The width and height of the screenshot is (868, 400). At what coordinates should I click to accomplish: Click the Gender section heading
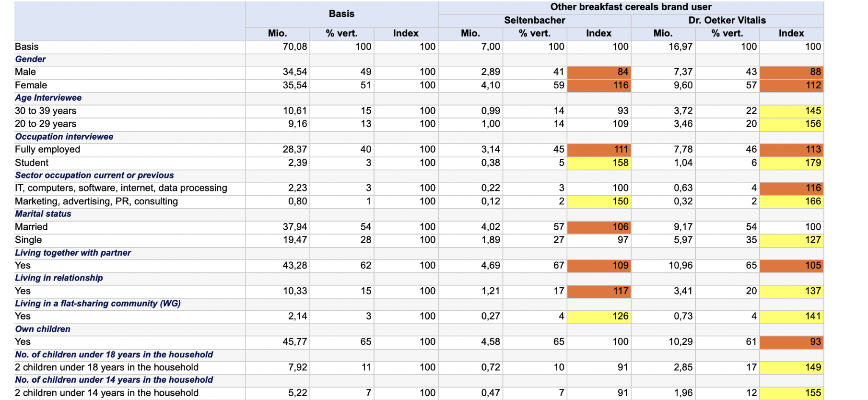[31, 59]
